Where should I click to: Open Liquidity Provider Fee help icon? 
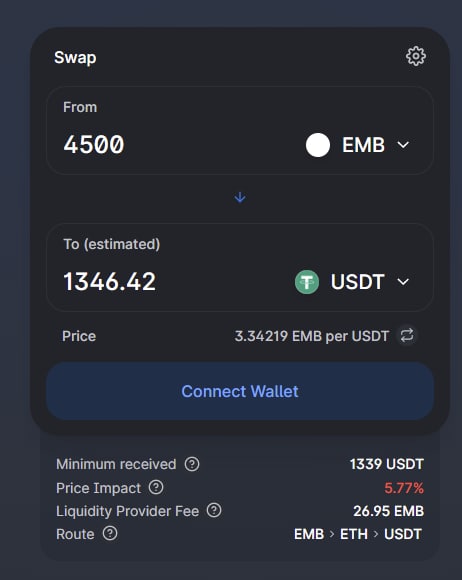(214, 510)
